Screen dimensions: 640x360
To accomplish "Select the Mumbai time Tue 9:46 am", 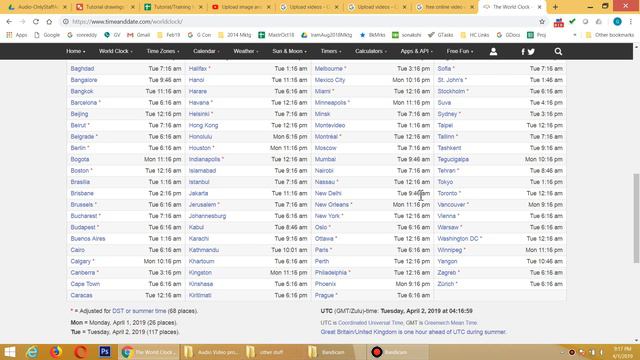I will coord(413,159).
